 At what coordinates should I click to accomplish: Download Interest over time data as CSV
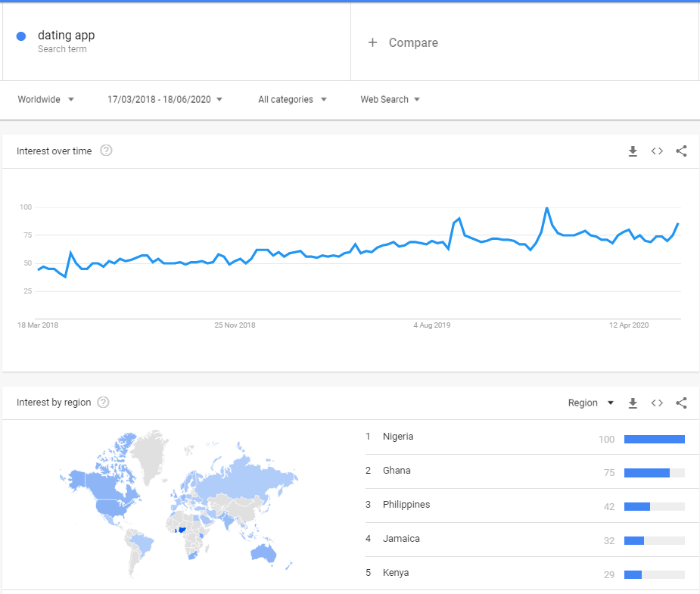pyautogui.click(x=633, y=151)
